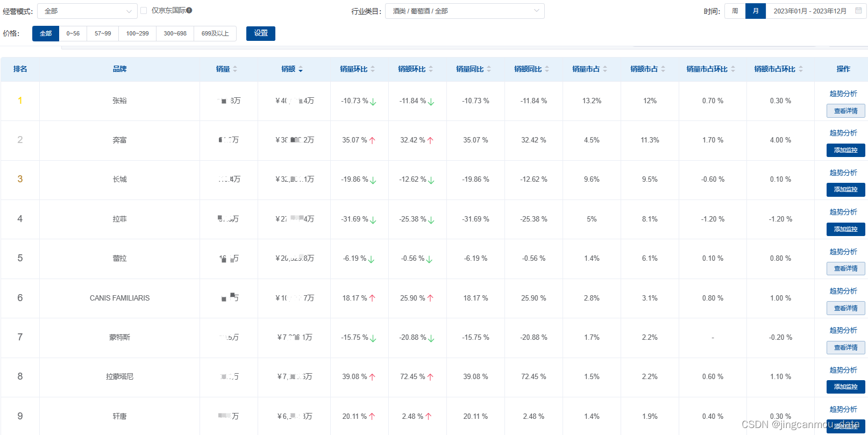Click 添加监控 for 长城

click(x=846, y=189)
